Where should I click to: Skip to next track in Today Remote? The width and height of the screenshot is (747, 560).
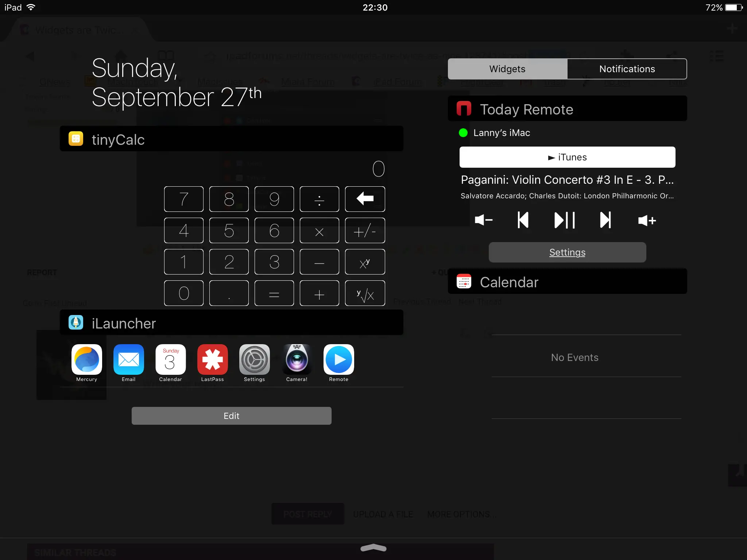(x=605, y=220)
